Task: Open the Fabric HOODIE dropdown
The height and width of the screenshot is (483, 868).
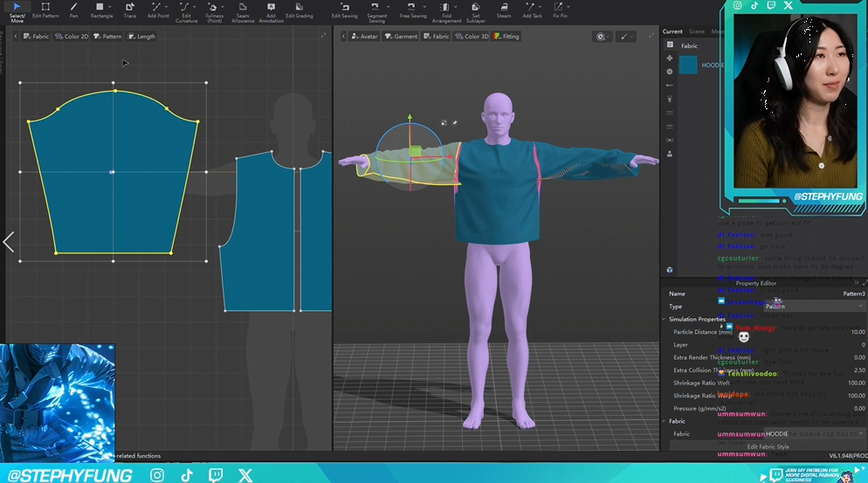Action: click(814, 434)
